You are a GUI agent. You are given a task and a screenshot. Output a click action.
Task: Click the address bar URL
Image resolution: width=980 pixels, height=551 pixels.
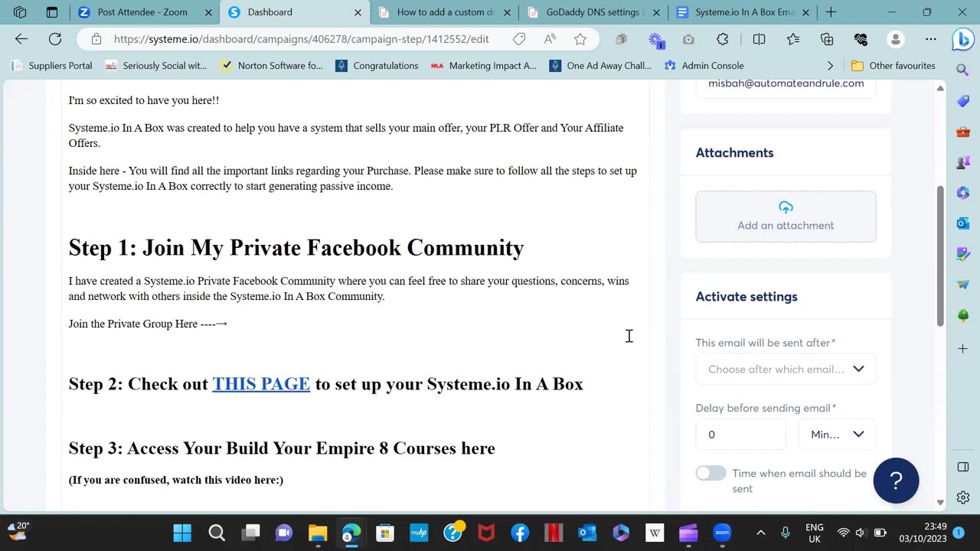301,39
